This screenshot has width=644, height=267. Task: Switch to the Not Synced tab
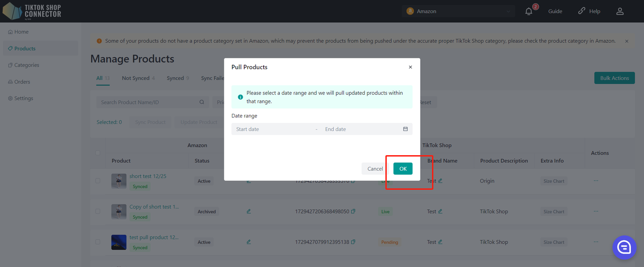(x=138, y=78)
